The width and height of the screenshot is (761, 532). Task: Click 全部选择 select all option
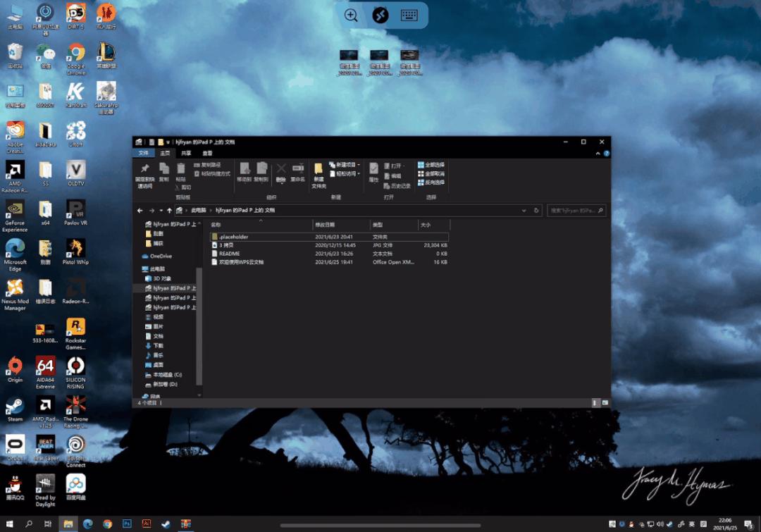point(431,165)
